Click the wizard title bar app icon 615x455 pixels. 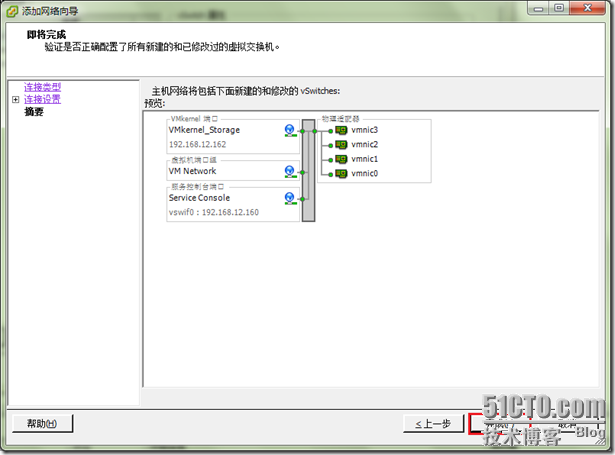[x=12, y=11]
